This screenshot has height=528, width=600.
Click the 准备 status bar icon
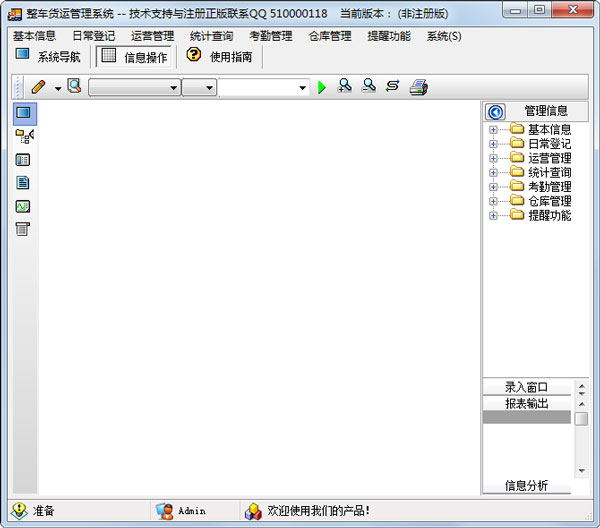pos(19,511)
